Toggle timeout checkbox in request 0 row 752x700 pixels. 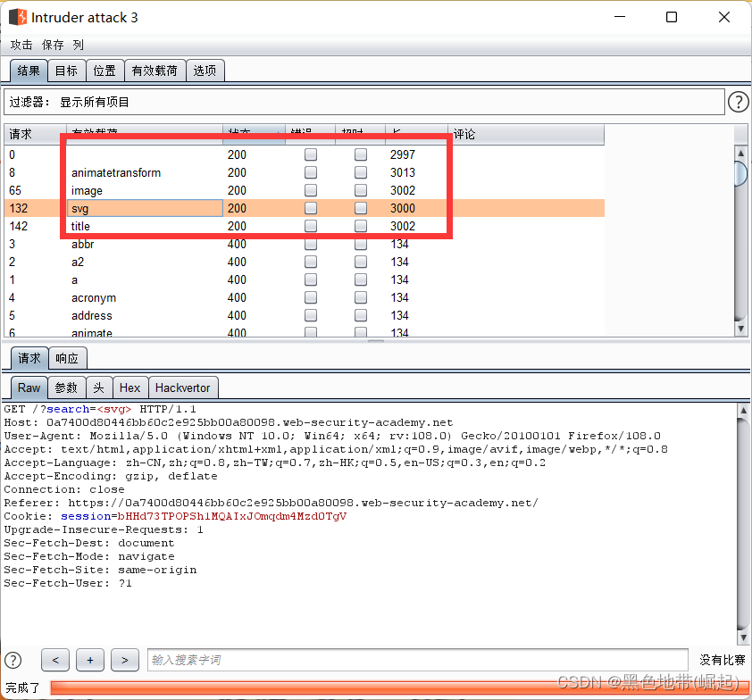[x=361, y=154]
